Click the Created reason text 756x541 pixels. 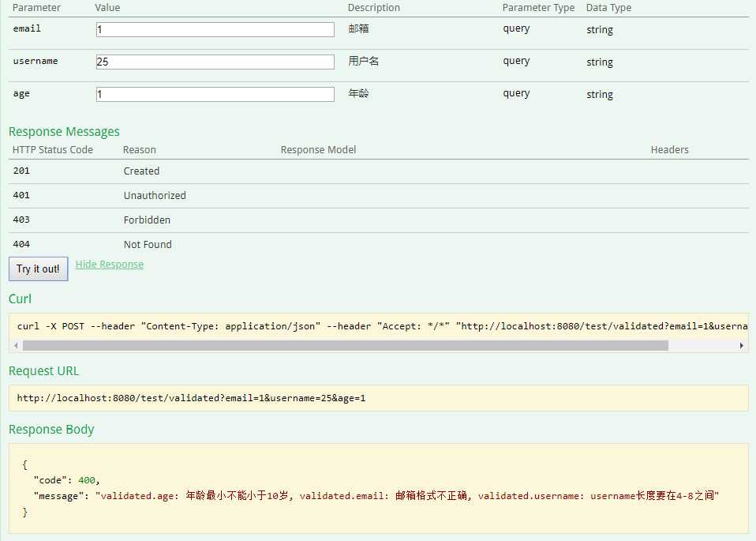pos(141,171)
